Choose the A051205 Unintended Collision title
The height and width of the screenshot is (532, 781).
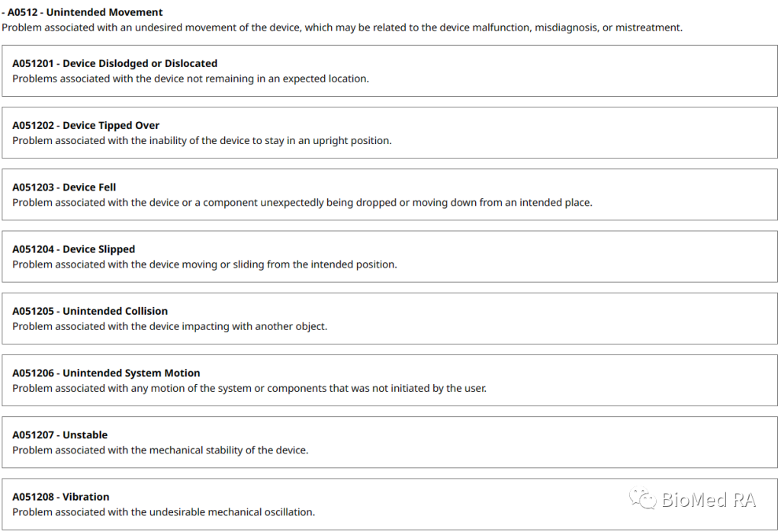[90, 311]
